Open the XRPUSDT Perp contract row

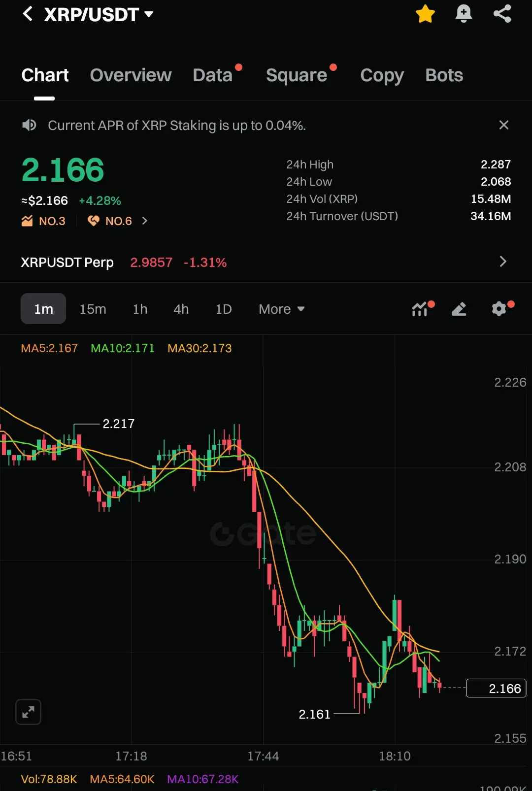click(x=266, y=262)
